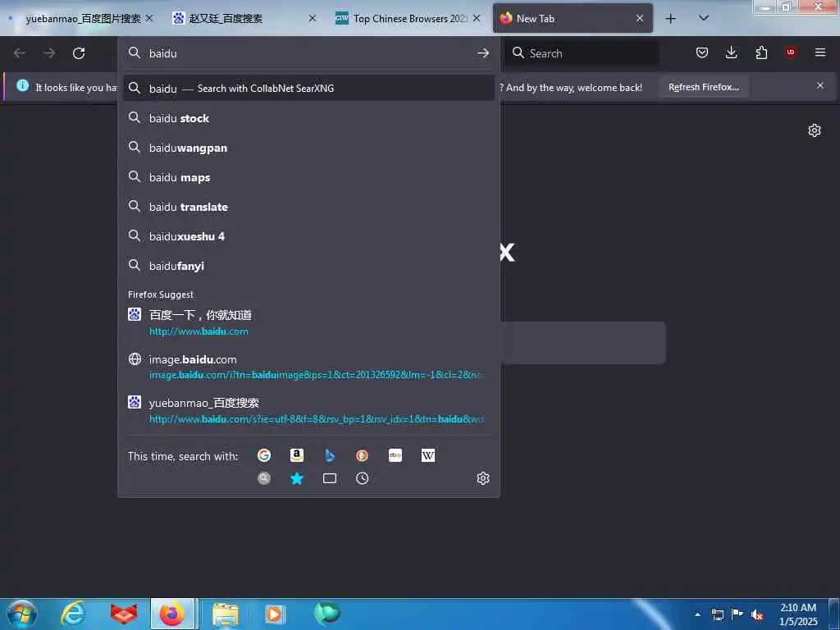Choose 'baiduwangpan' suggestion
The height and width of the screenshot is (630, 840).
308,148
